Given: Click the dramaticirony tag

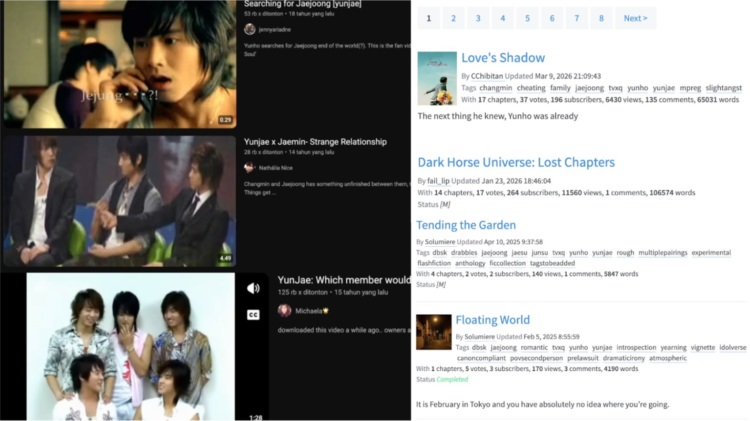Looking at the screenshot, I should [624, 358].
